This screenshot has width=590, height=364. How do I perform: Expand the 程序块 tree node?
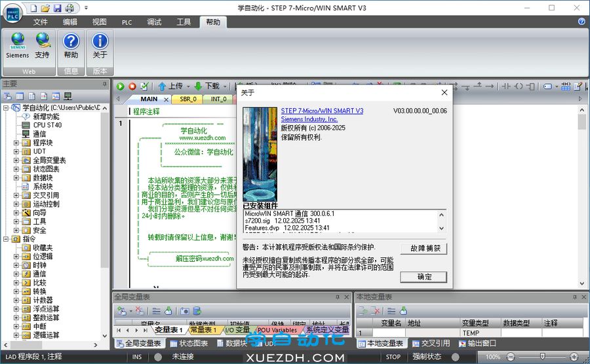pyautogui.click(x=16, y=143)
